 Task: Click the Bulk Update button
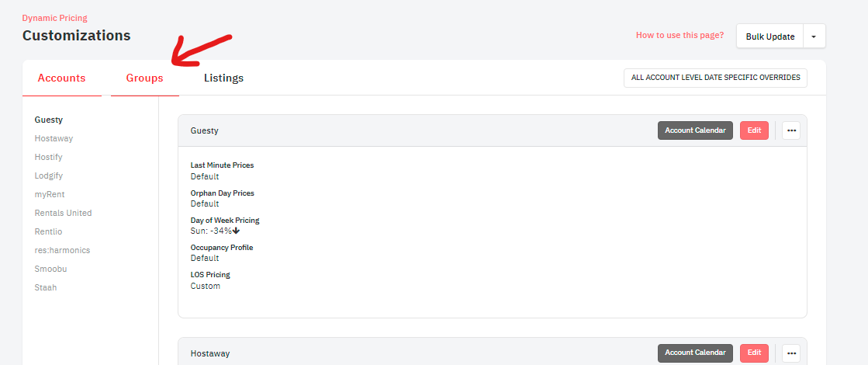[769, 36]
